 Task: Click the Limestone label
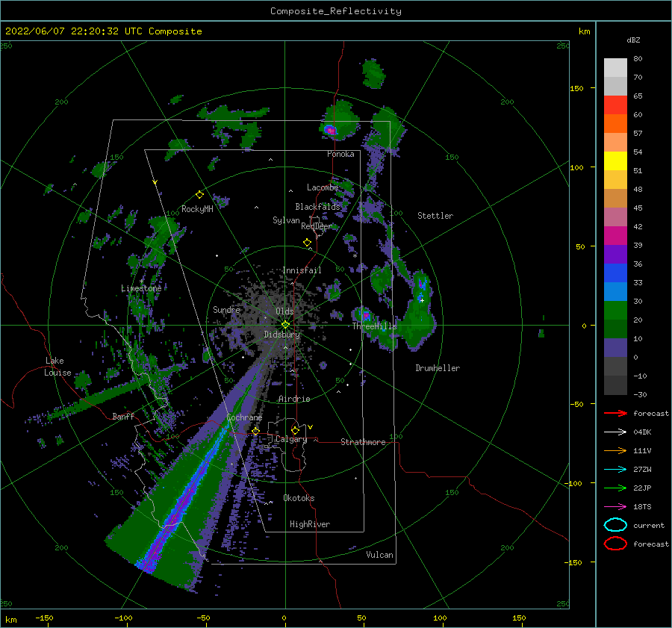point(141,288)
